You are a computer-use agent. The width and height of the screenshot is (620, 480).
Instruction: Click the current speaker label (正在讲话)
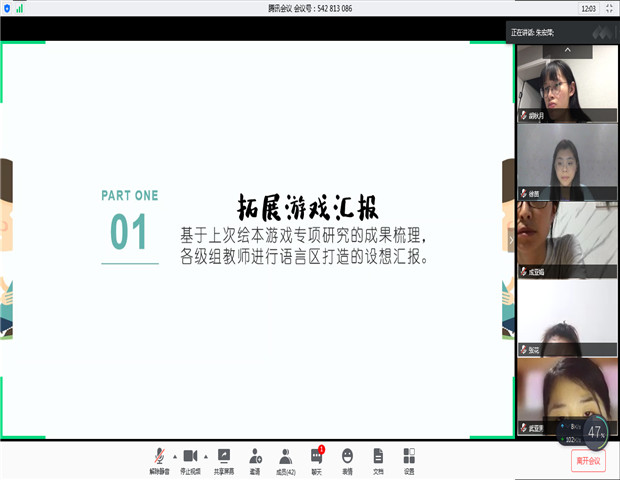point(532,32)
